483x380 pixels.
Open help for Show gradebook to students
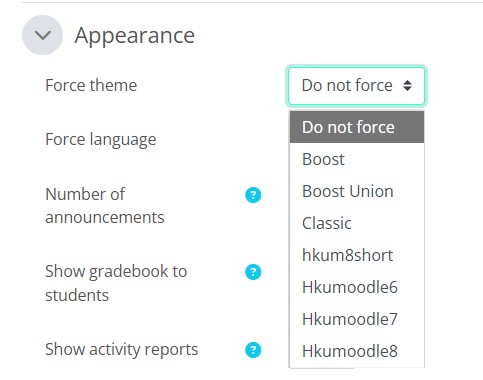point(253,272)
